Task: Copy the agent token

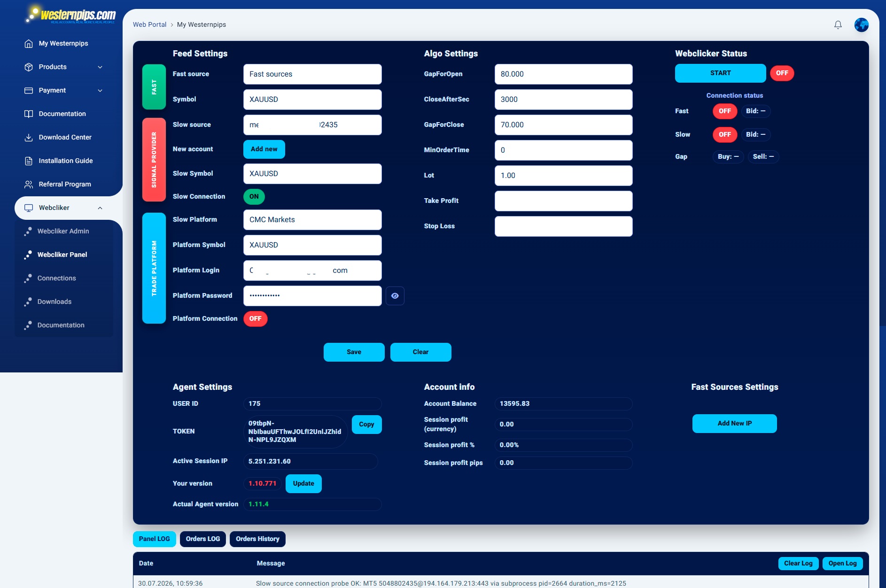Action: point(367,425)
